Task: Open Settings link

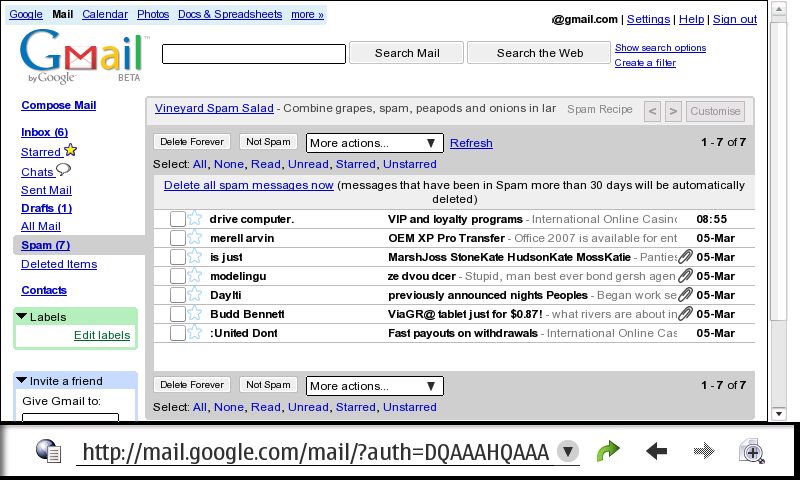Action: [x=648, y=19]
